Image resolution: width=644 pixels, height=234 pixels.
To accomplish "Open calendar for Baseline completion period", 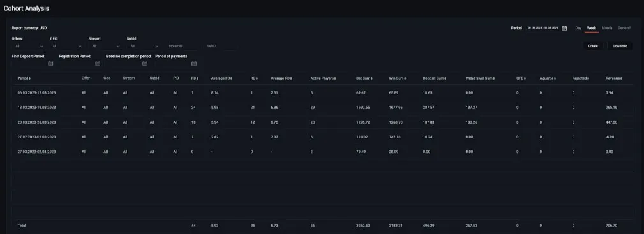I will 145,64.
